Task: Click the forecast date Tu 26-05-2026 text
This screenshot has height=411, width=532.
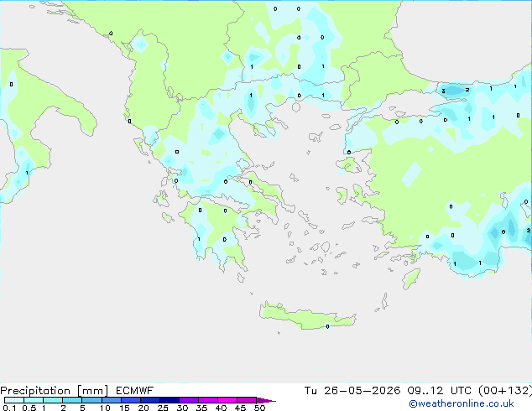Action: point(352,391)
